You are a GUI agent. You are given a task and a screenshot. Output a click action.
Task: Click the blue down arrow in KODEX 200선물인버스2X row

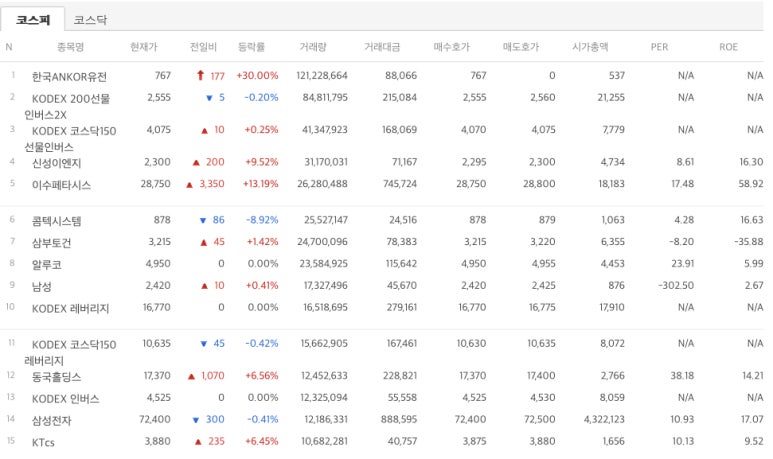tap(209, 98)
